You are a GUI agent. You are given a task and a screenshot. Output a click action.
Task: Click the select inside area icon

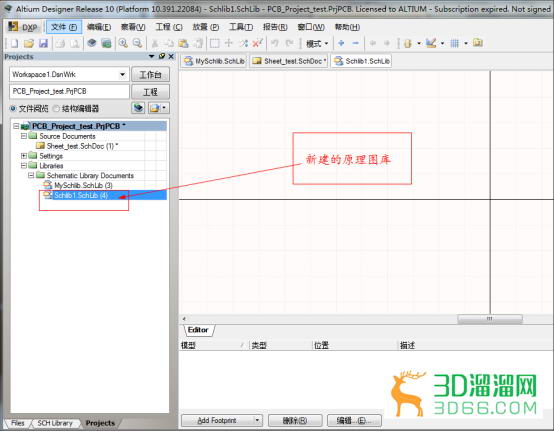(215, 43)
